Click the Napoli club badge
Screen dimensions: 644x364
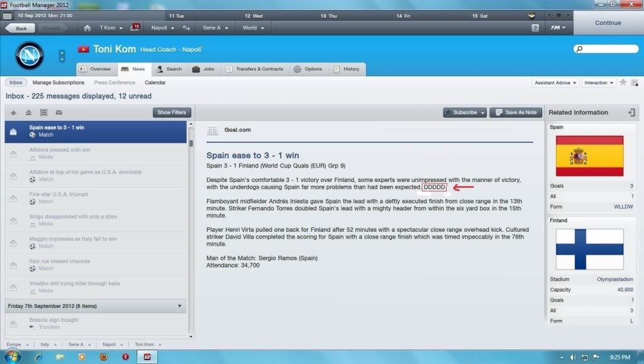click(30, 55)
